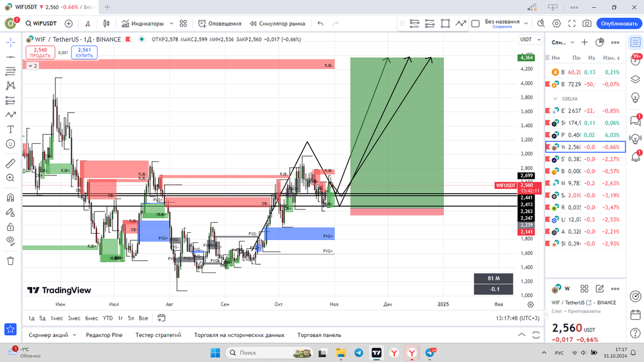This screenshot has height=362, width=644.
Task: Change the timezone 13:17:48 (UTC+3)
Action: click(x=518, y=318)
